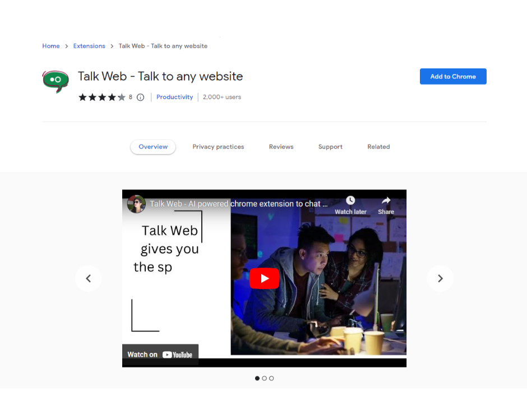This screenshot has width=527, height=420.
Task: Open the rating info icon next to 8
Action: (141, 97)
